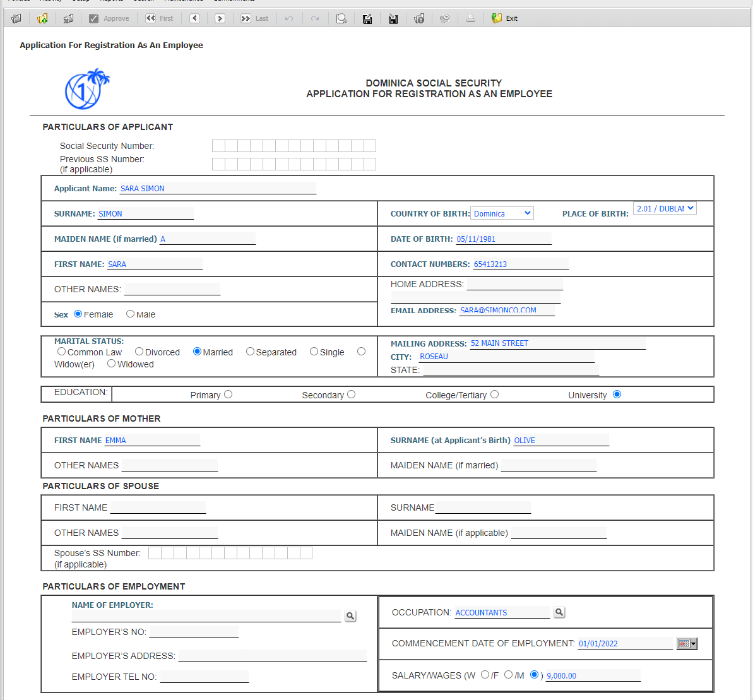Click Contact Numbers field 65413213
The width and height of the screenshot is (753, 700).
[x=521, y=264]
